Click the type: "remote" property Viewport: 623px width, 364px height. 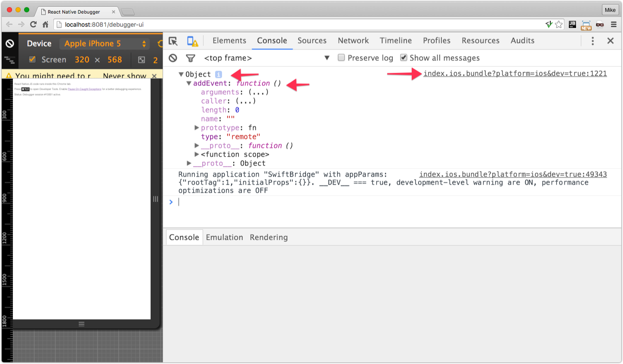tap(231, 137)
